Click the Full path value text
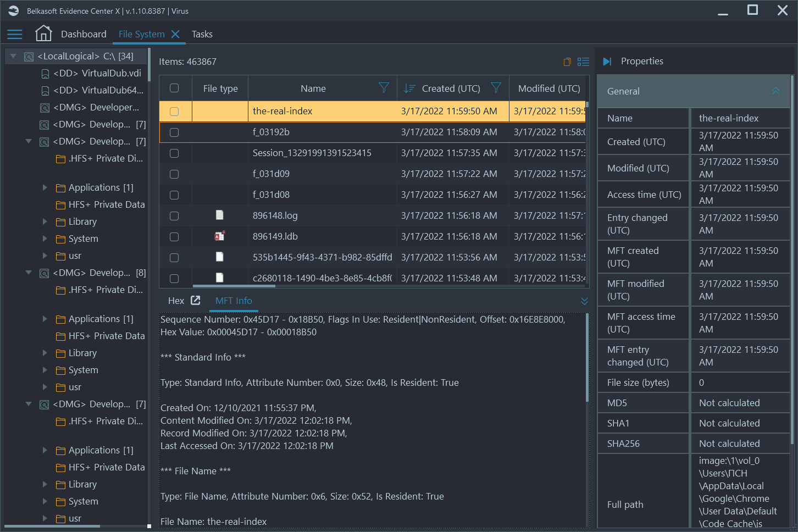Image resolution: width=798 pixels, height=532 pixels. point(738,492)
